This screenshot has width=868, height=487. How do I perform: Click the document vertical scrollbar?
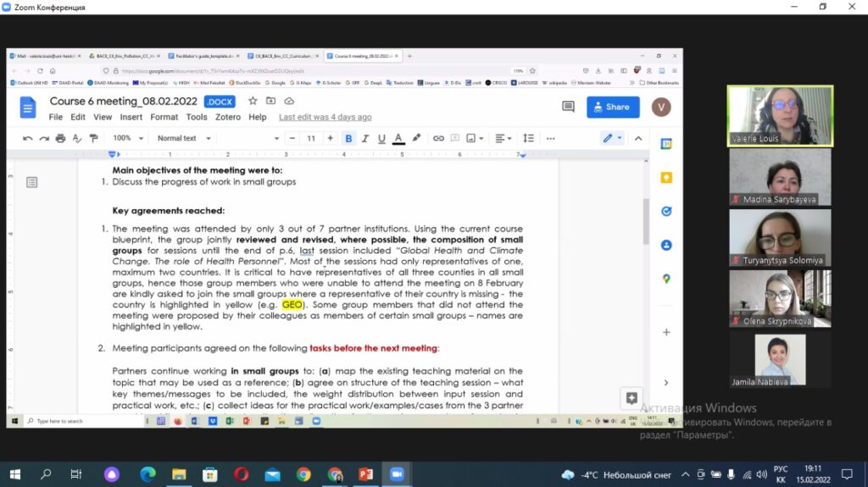(645, 221)
